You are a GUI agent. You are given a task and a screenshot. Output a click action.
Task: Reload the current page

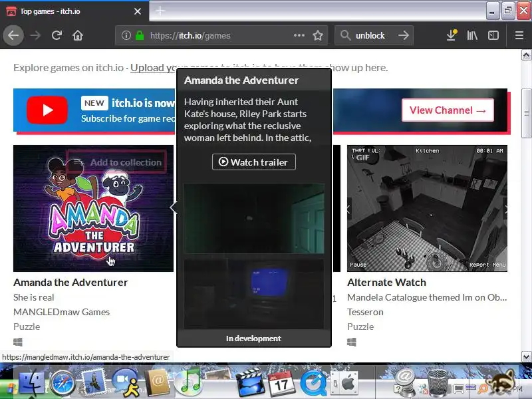[57, 35]
